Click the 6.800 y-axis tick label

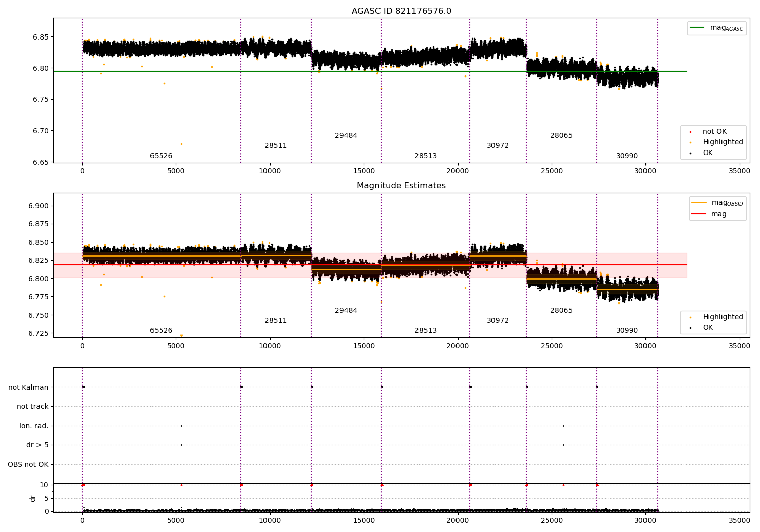pyautogui.click(x=39, y=279)
